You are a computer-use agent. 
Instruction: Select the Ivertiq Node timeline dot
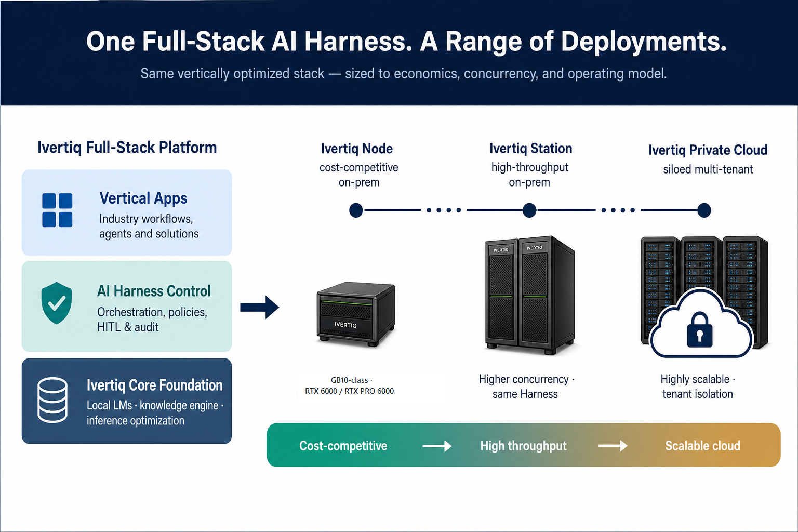click(356, 210)
